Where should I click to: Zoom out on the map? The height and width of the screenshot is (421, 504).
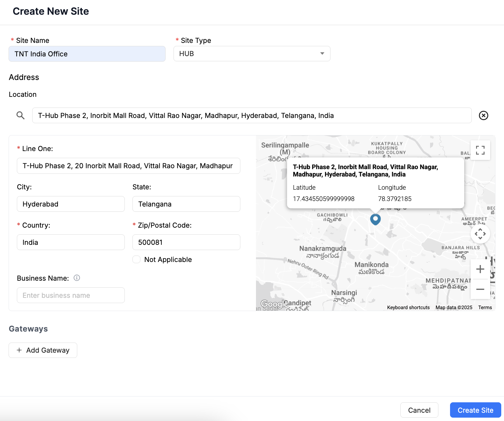[x=480, y=289]
